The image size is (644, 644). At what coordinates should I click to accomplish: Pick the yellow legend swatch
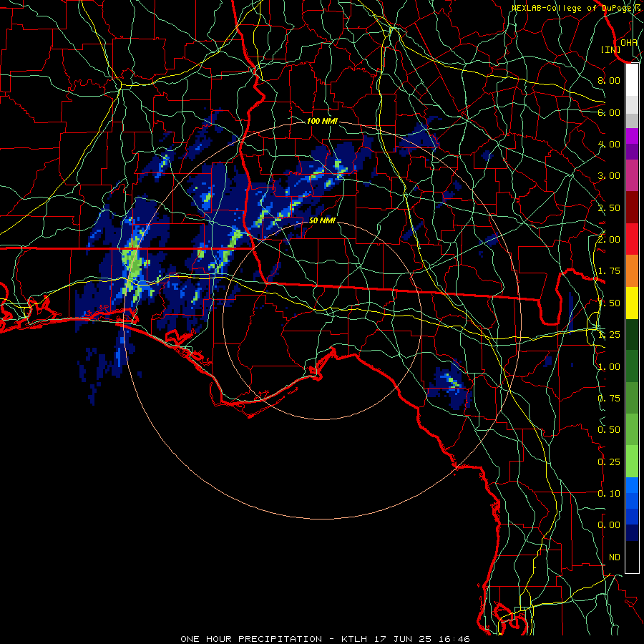[632, 303]
